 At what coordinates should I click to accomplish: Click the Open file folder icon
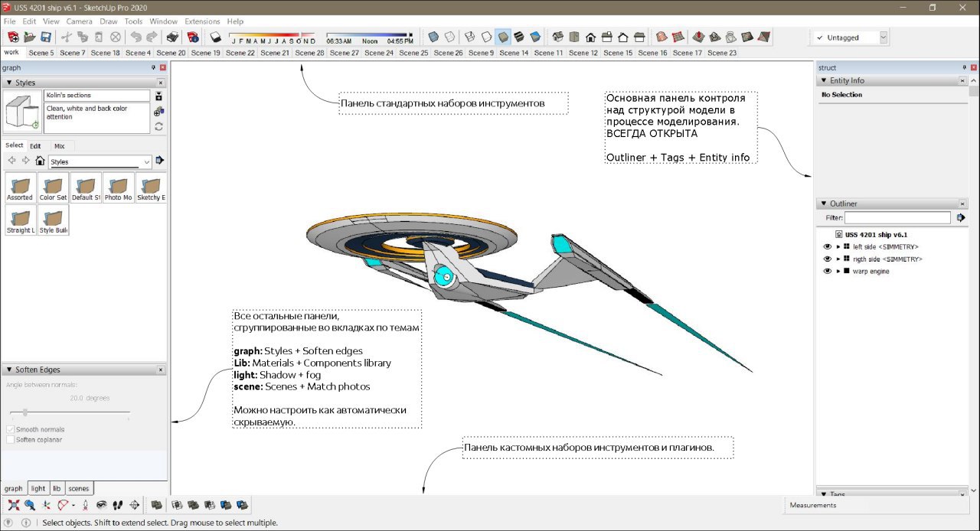(x=30, y=37)
